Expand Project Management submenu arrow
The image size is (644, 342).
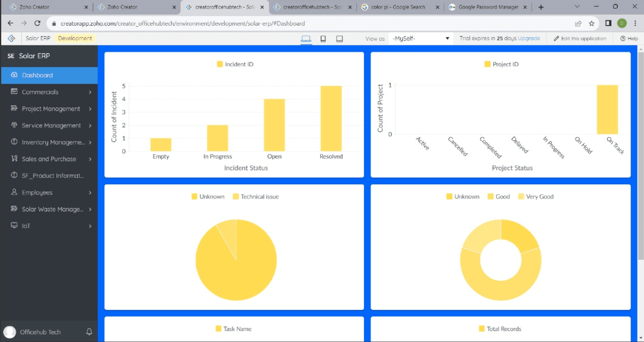tap(90, 109)
